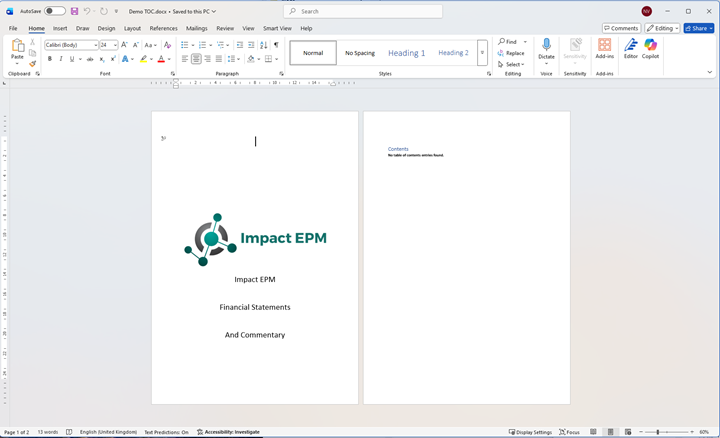Click Replace in the Editing group
This screenshot has width=720, height=438.
point(511,53)
